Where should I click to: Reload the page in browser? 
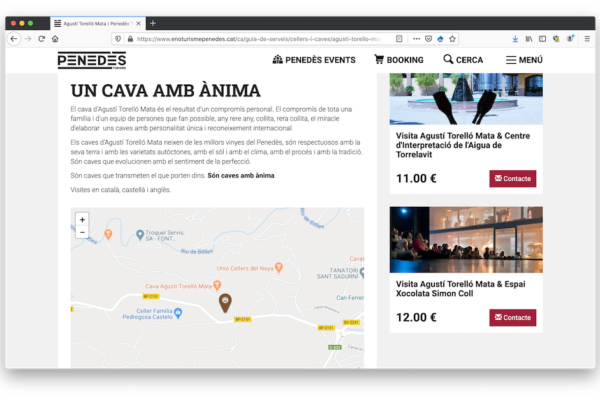coord(41,38)
